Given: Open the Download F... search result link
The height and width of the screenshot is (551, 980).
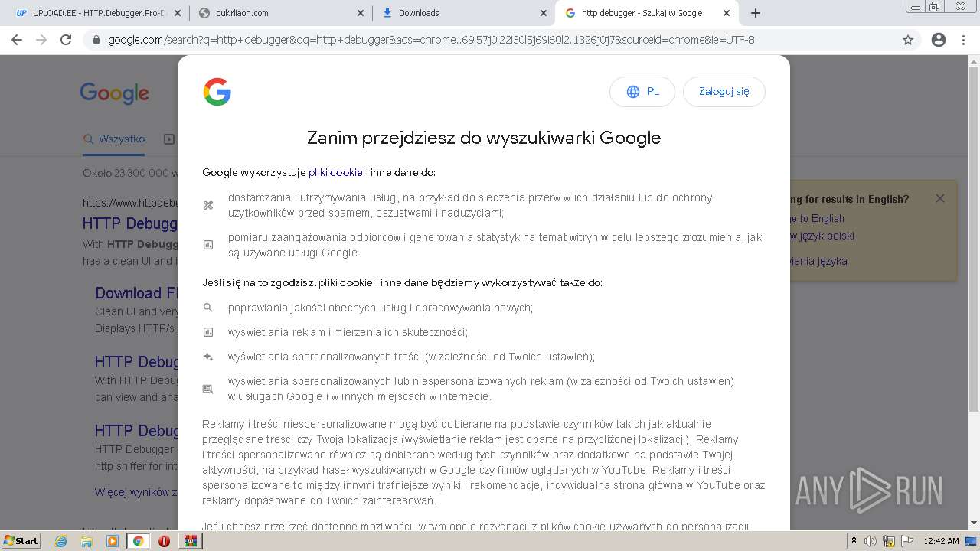Looking at the screenshot, I should tap(136, 293).
